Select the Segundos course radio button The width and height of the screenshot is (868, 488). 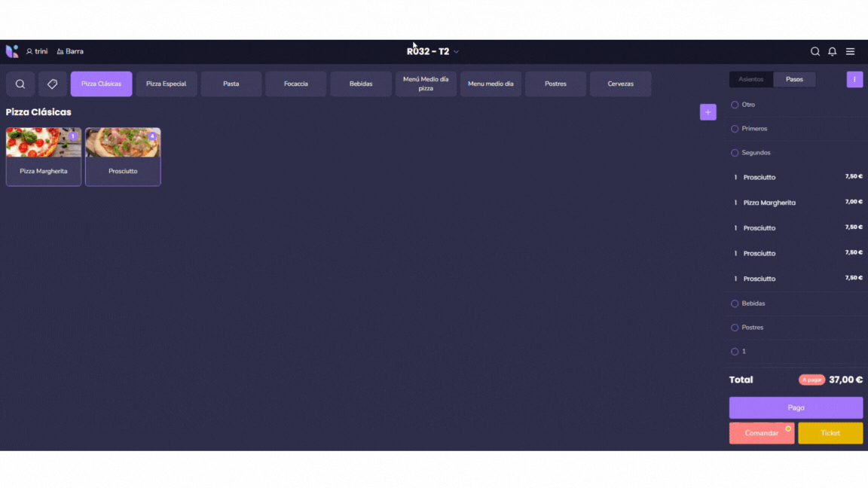[x=735, y=153]
